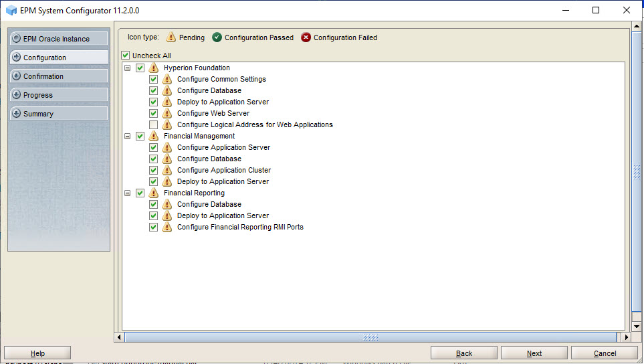Collapse the Hyperion Foundation tree node

pyautogui.click(x=128, y=68)
